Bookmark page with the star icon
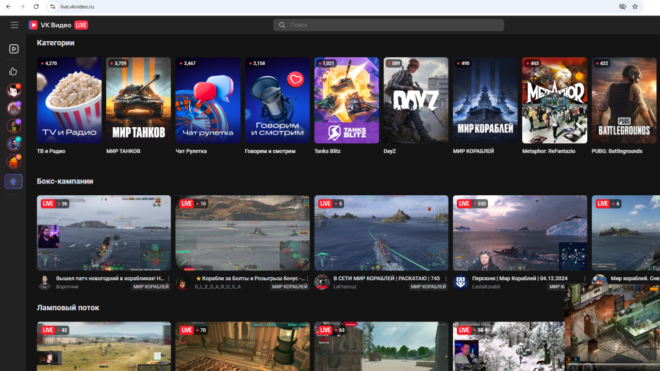This screenshot has width=660, height=371. 635,7
